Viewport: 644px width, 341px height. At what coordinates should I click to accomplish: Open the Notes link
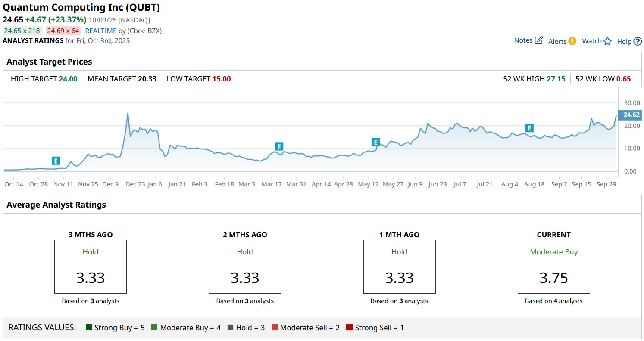point(523,40)
